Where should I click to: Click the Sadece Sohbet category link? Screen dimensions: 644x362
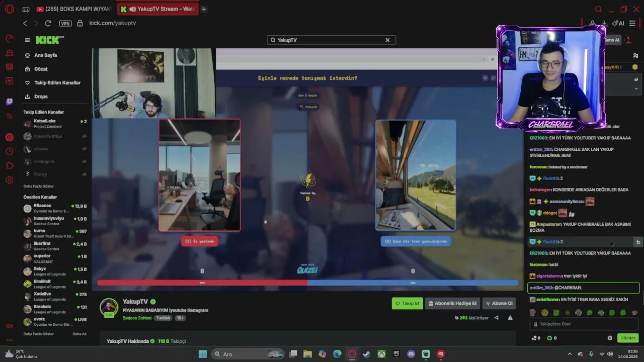click(x=137, y=318)
